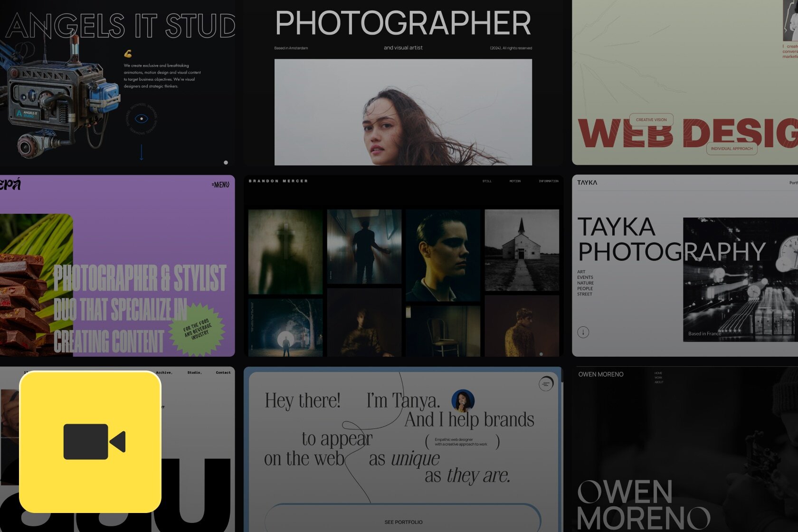
Task: Click the flexed arm emoji in Angels IT Studio
Action: (x=128, y=54)
